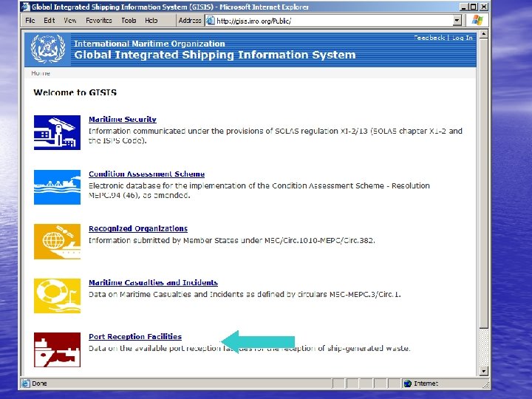Open the Help menu

click(151, 21)
